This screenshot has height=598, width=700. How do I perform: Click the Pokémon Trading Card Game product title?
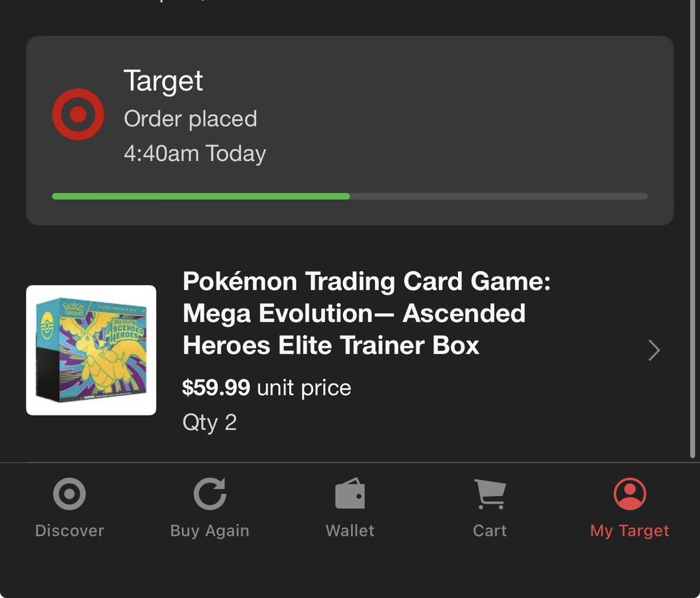coord(366,314)
